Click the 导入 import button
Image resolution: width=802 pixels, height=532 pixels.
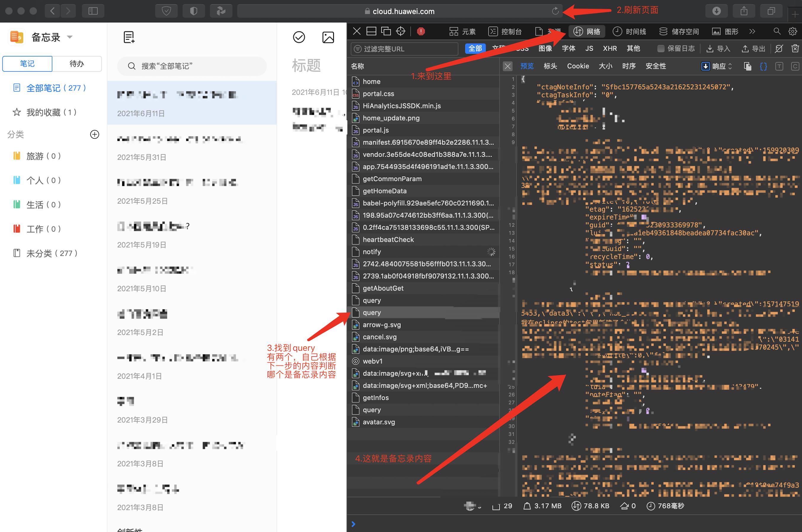pyautogui.click(x=718, y=49)
